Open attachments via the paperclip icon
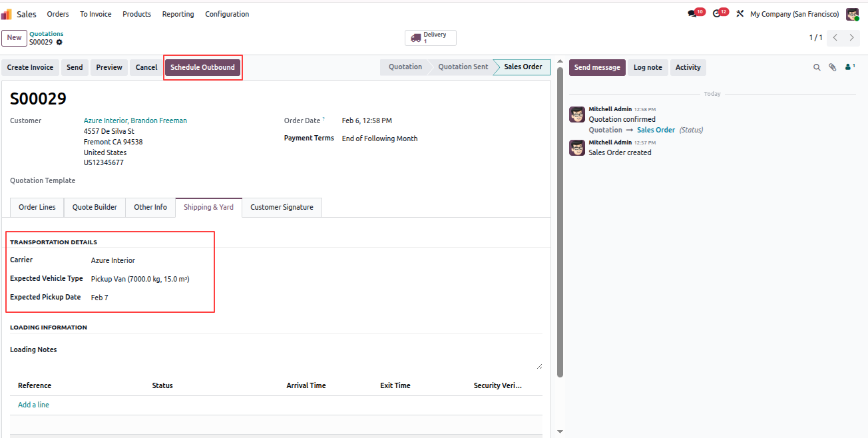Image resolution: width=868 pixels, height=438 pixels. [832, 67]
